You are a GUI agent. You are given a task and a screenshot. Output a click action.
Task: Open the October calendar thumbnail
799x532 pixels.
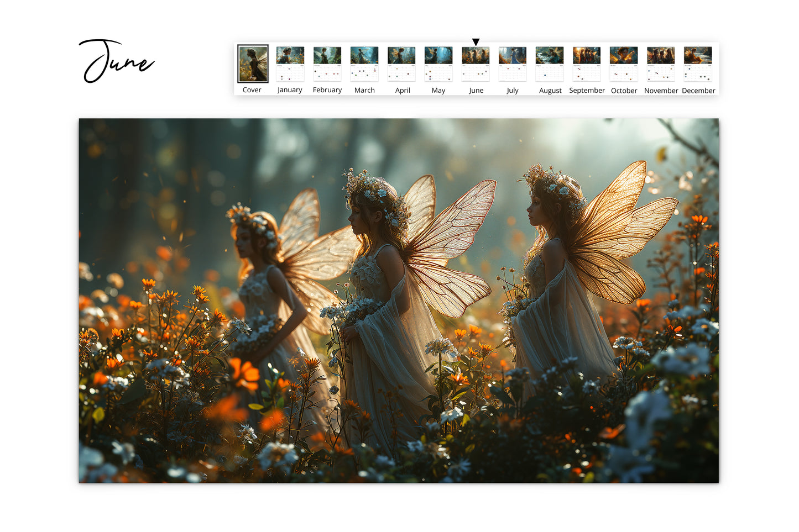click(x=624, y=64)
